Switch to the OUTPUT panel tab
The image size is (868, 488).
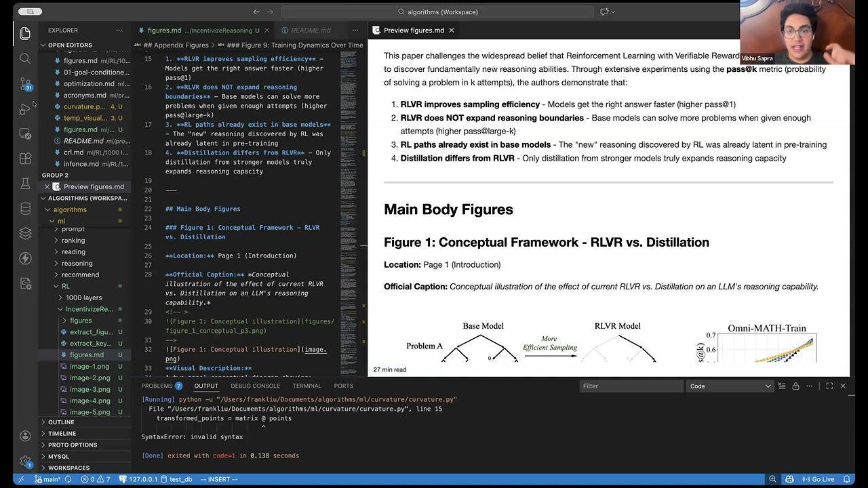(x=206, y=386)
